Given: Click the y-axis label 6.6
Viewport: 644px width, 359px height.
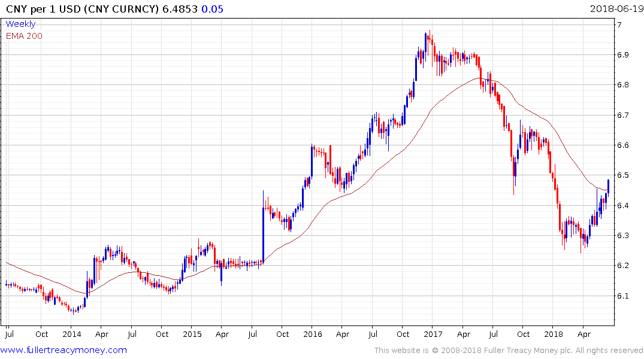Looking at the screenshot, I should click(x=623, y=145).
